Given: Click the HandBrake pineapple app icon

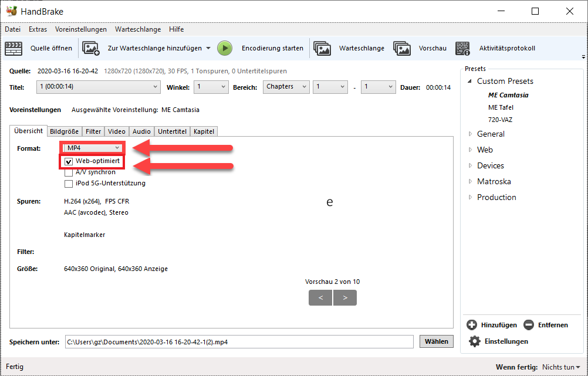Looking at the screenshot, I should 12,11.
